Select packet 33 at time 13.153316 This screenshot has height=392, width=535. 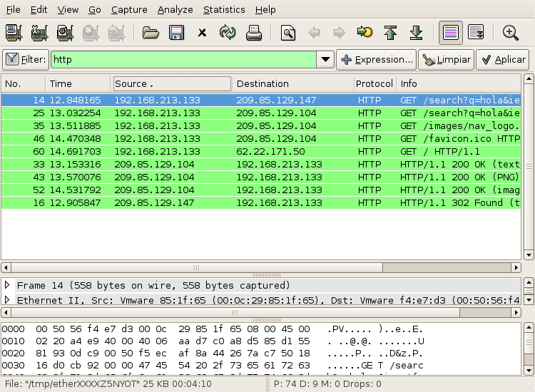click(x=261, y=165)
